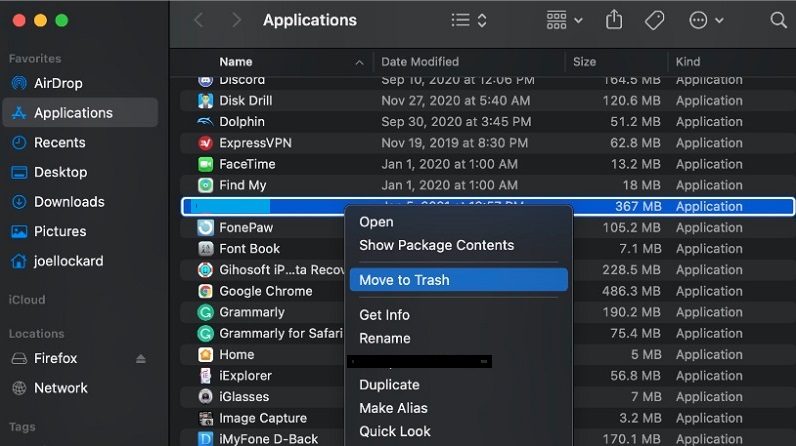Click the 486.3 MB size value

pos(632,291)
